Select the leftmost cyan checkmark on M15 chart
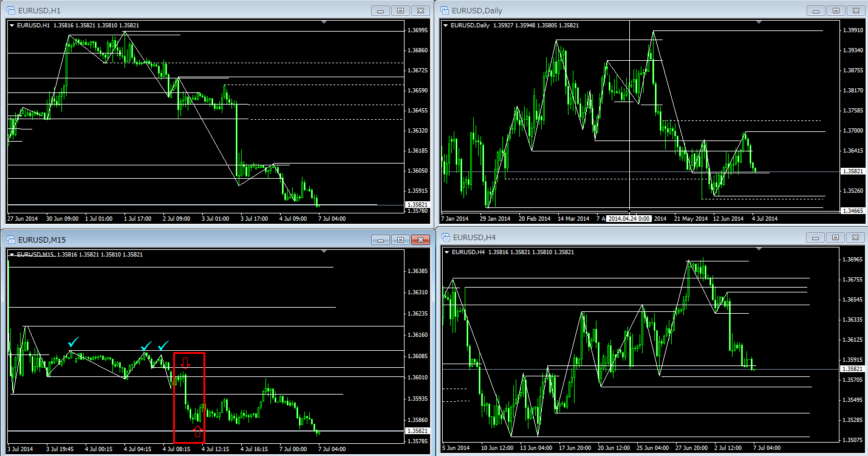The image size is (868, 456). 73,343
